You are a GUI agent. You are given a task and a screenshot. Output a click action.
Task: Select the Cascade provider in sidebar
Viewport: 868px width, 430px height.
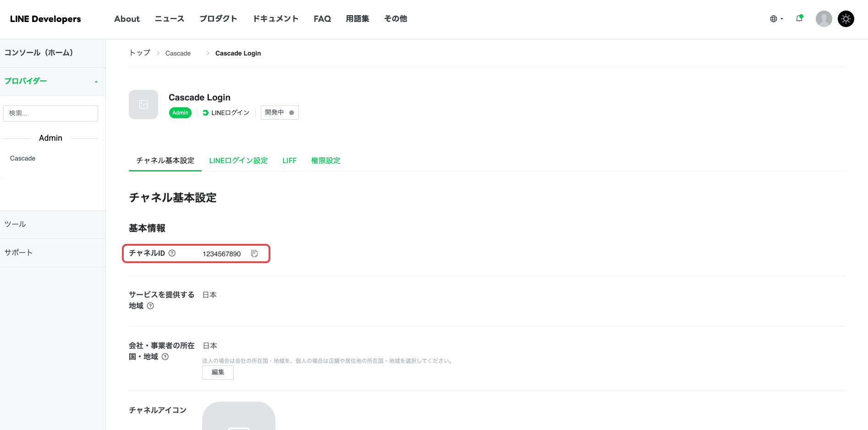coord(23,158)
